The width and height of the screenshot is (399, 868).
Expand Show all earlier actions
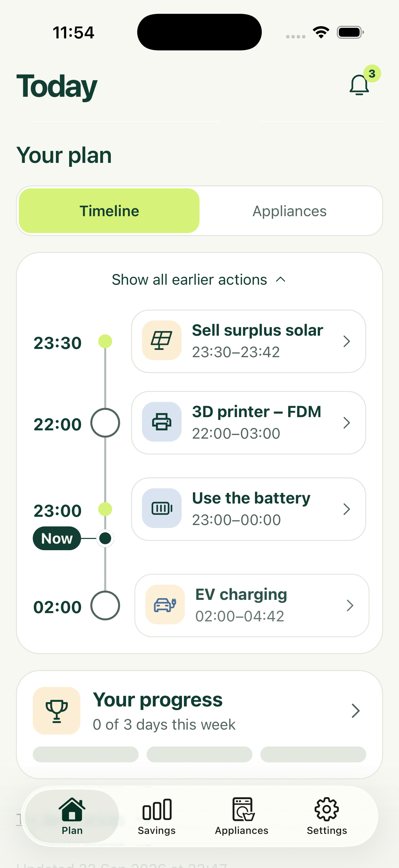(199, 279)
